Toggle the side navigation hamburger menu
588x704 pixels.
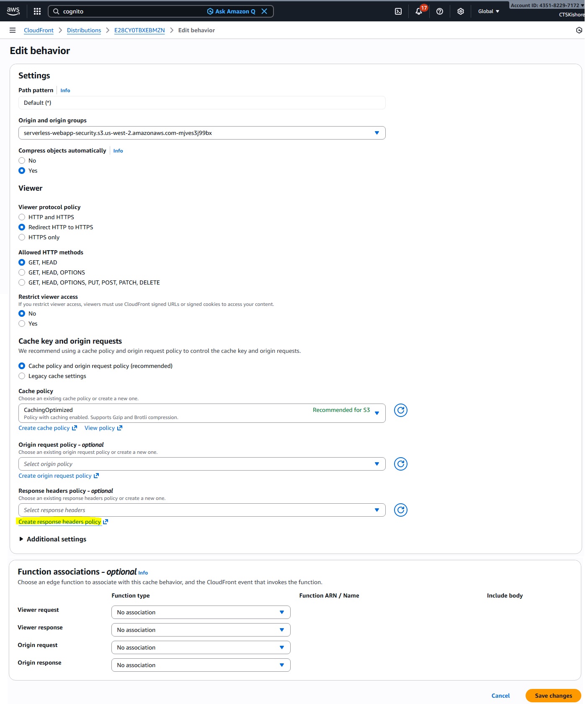(13, 30)
